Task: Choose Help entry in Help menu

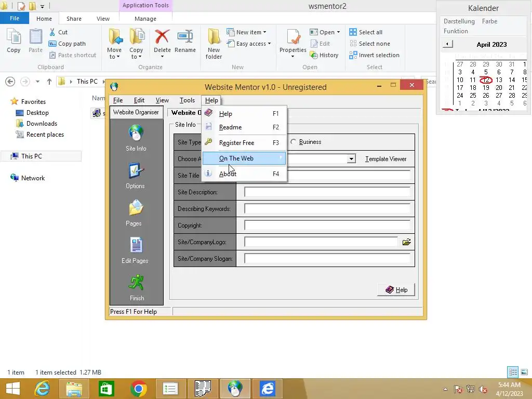Action: click(x=244, y=114)
